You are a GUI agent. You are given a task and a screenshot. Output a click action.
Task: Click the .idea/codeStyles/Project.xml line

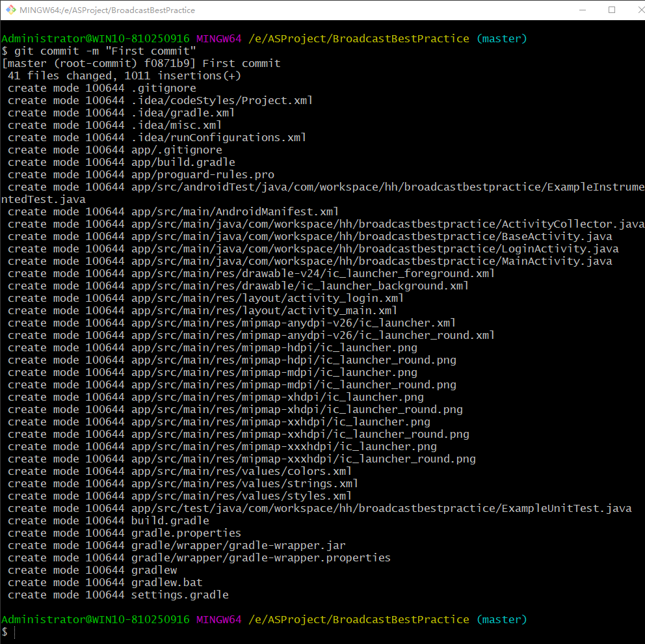[x=160, y=100]
